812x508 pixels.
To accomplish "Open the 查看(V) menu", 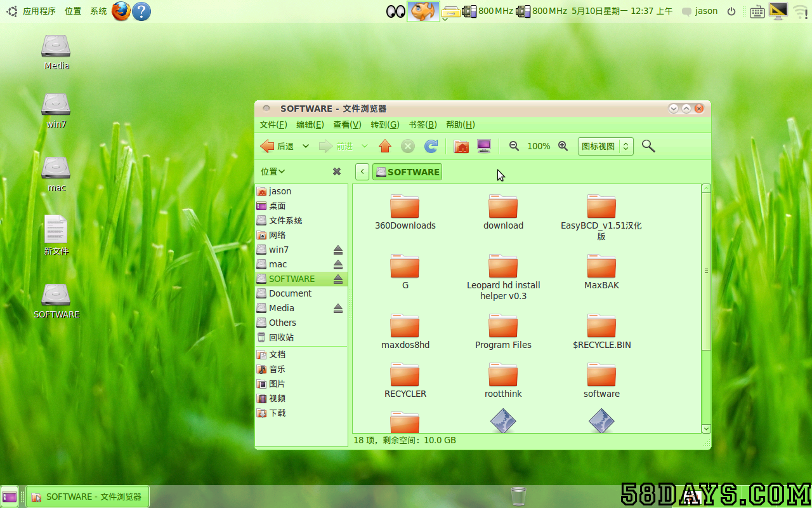I will 347,124.
